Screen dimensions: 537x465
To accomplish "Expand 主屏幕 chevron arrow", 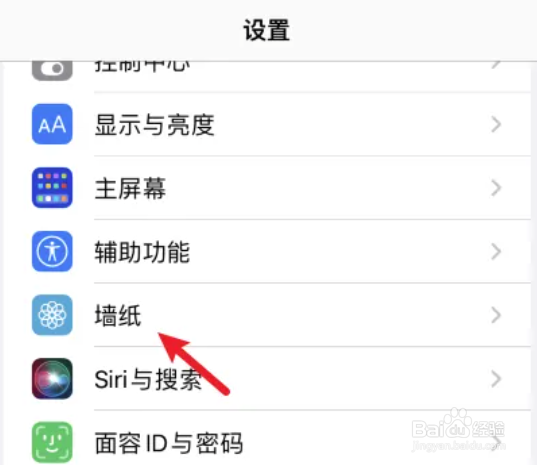I will 496,188.
